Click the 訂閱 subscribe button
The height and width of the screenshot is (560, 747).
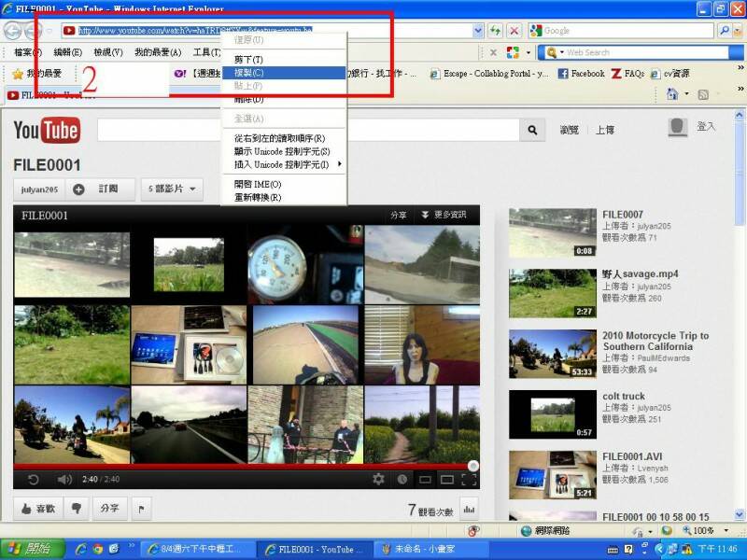100,189
